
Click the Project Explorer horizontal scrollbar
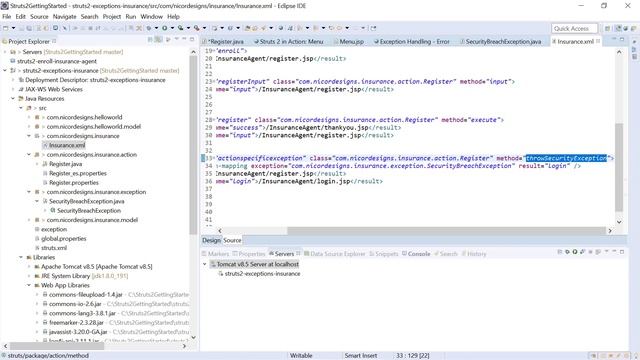pyautogui.click(x=56, y=346)
